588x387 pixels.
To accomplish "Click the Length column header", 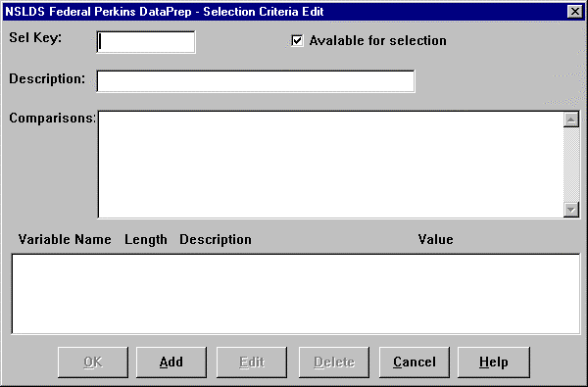I will pyautogui.click(x=146, y=240).
